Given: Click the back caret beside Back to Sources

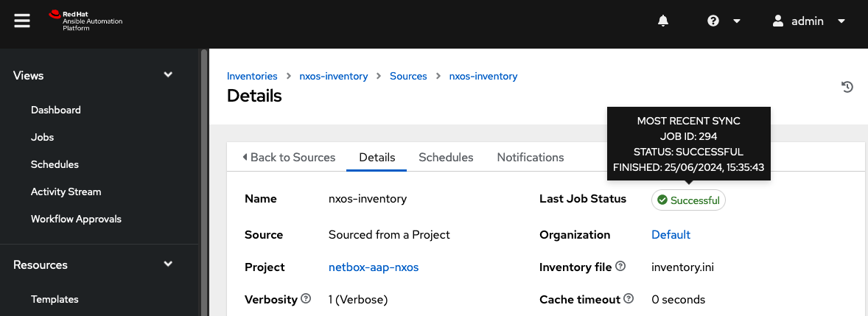Looking at the screenshot, I should (245, 157).
